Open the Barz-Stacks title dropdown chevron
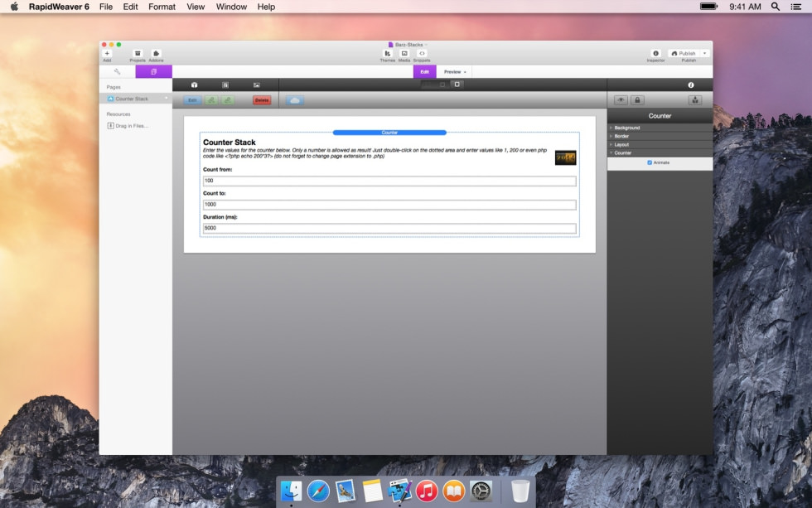The width and height of the screenshot is (812, 508). point(426,45)
